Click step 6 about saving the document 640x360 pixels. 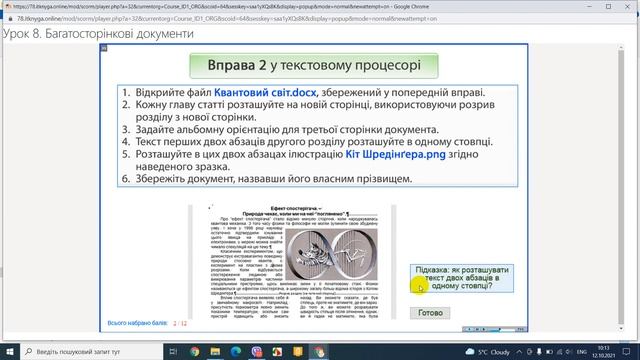[x=274, y=179]
